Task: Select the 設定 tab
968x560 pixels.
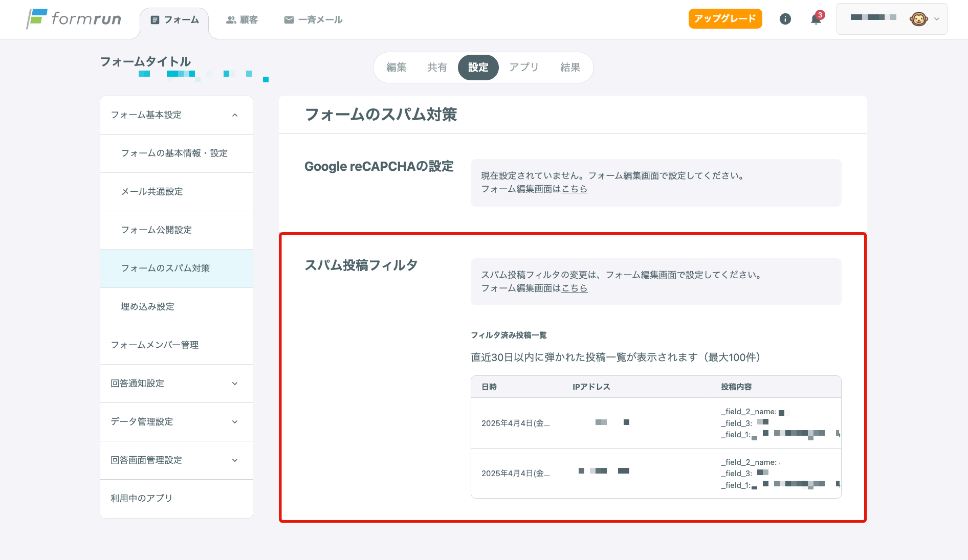Action: pos(478,68)
